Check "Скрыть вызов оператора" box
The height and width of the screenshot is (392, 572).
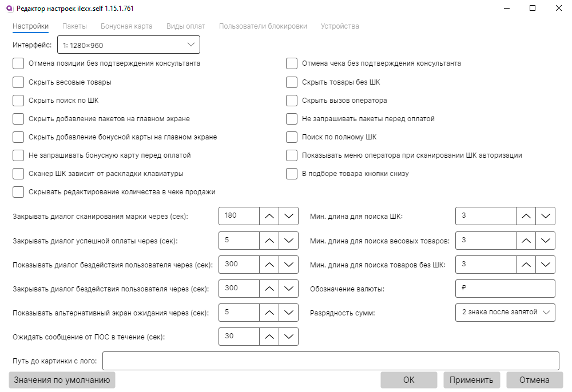(x=292, y=101)
